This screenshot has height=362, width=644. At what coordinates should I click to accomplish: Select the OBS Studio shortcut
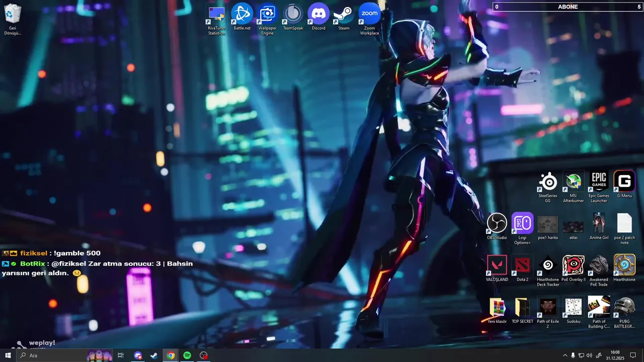pyautogui.click(x=497, y=226)
